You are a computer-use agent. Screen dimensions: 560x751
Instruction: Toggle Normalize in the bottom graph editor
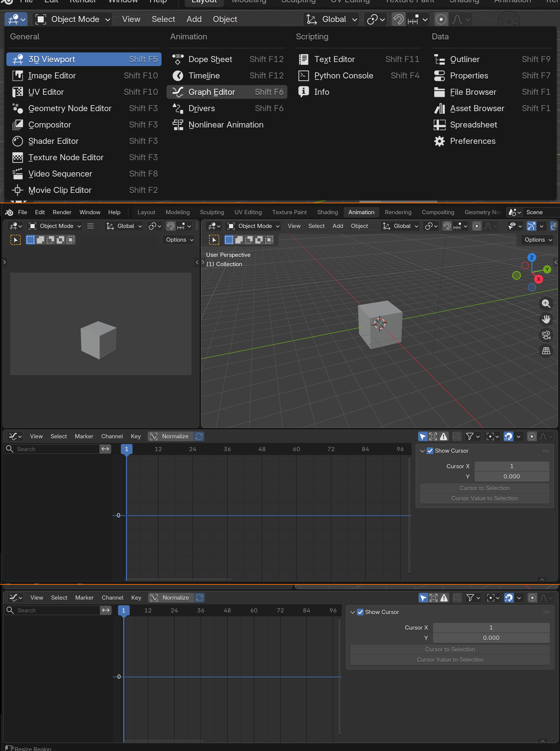tap(170, 598)
